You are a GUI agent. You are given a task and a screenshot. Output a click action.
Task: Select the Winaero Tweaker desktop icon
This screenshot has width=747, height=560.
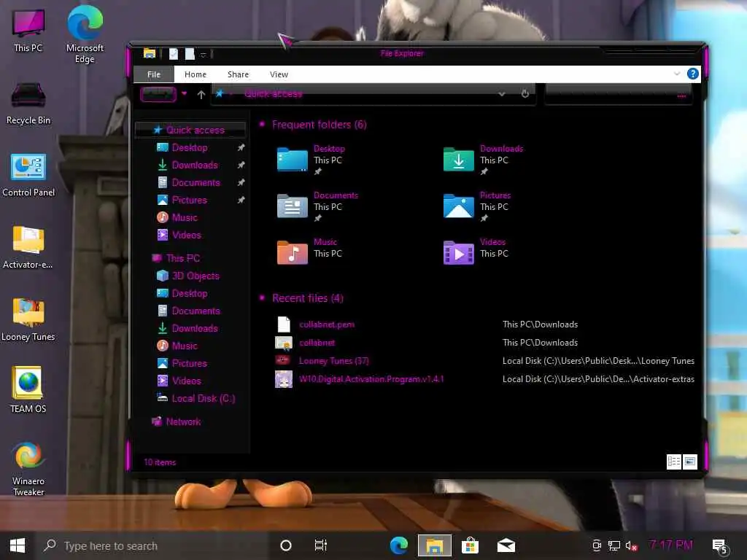click(28, 469)
